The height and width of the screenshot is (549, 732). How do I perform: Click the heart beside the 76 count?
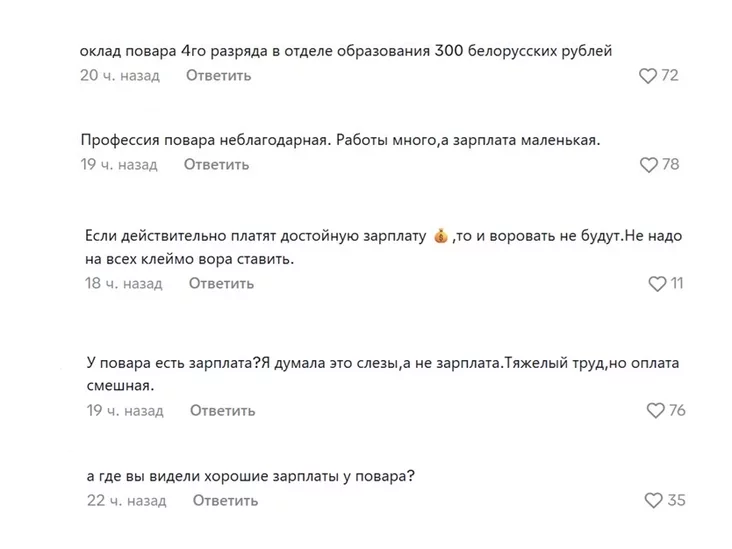655,410
